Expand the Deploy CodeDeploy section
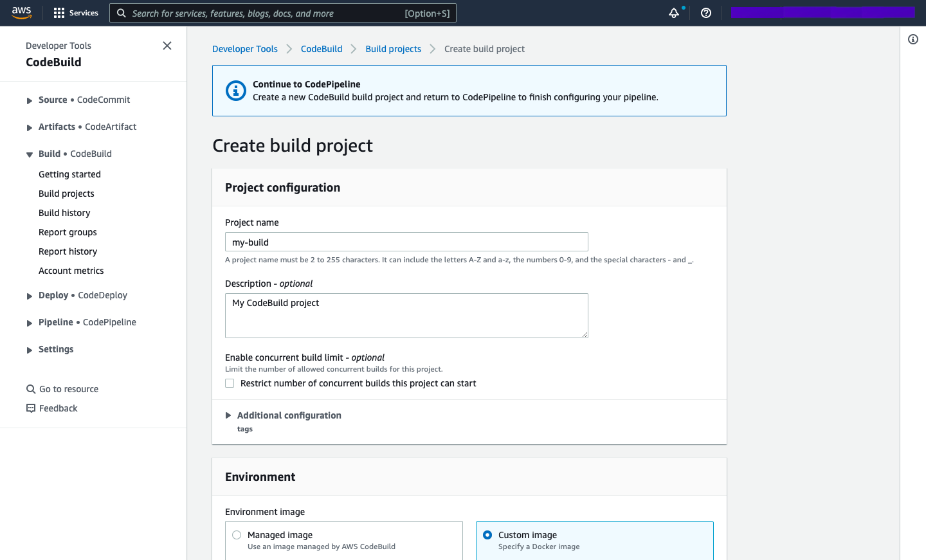The height and width of the screenshot is (560, 926). pos(30,296)
